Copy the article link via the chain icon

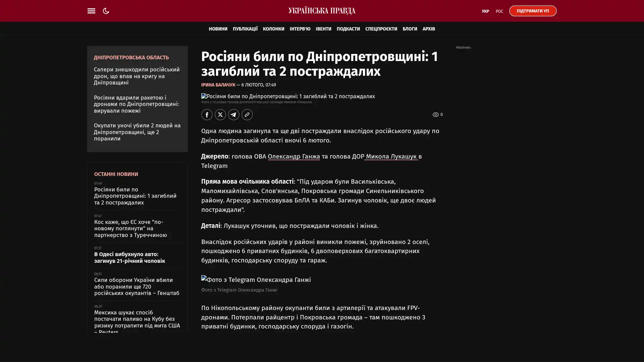[x=247, y=115]
